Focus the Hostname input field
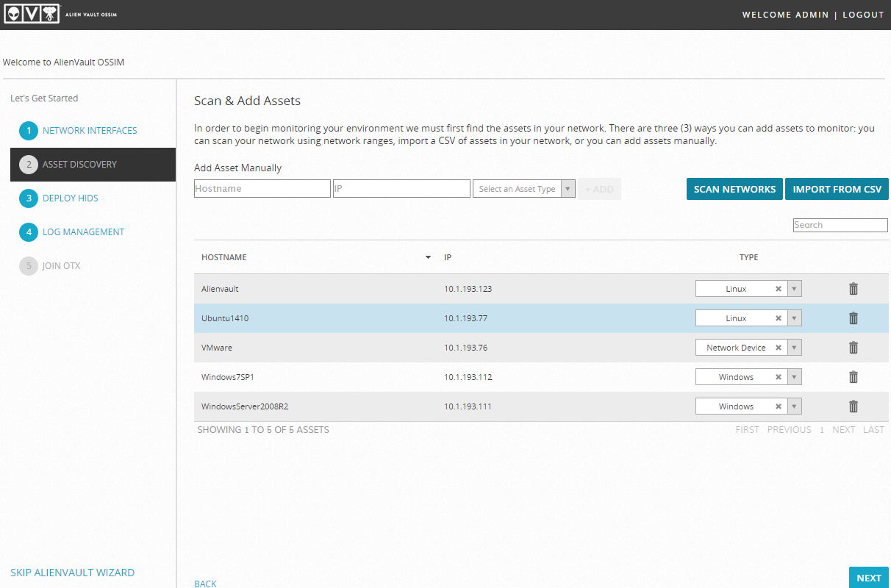 coord(262,189)
